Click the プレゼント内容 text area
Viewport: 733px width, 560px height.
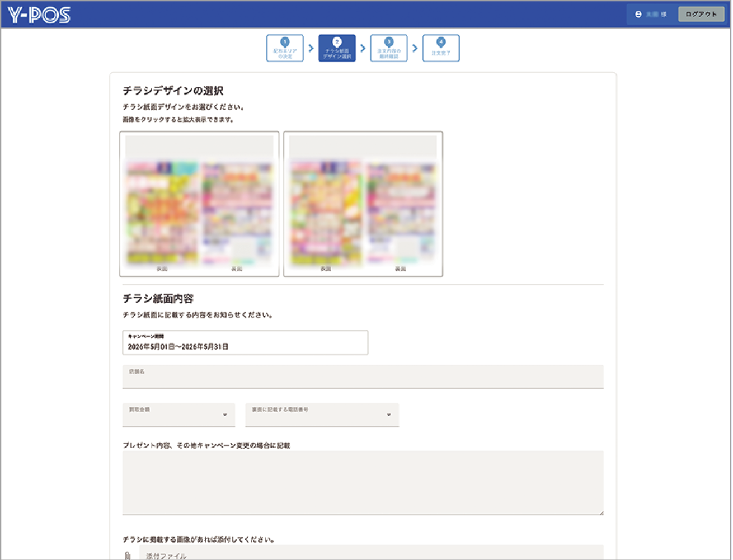coord(363,483)
